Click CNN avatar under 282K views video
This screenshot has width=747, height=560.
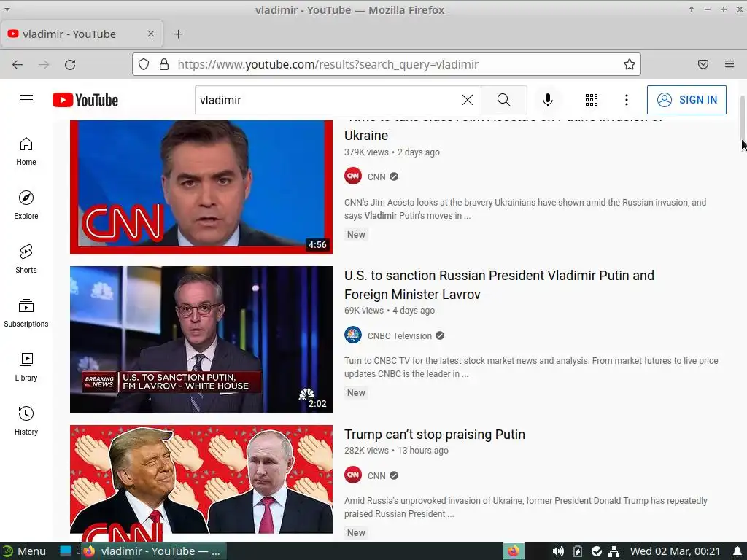tap(353, 475)
